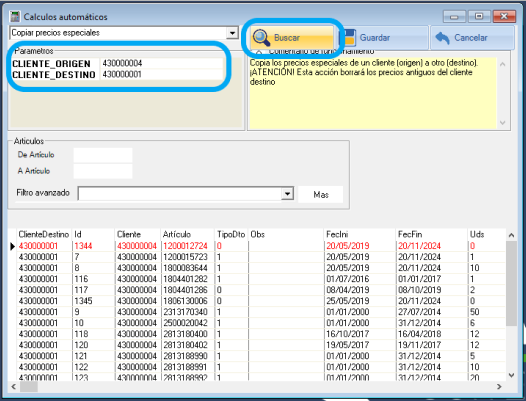Image resolution: width=526 pixels, height=401 pixels.
Task: Select Id cell 1345
Action: [93, 301]
